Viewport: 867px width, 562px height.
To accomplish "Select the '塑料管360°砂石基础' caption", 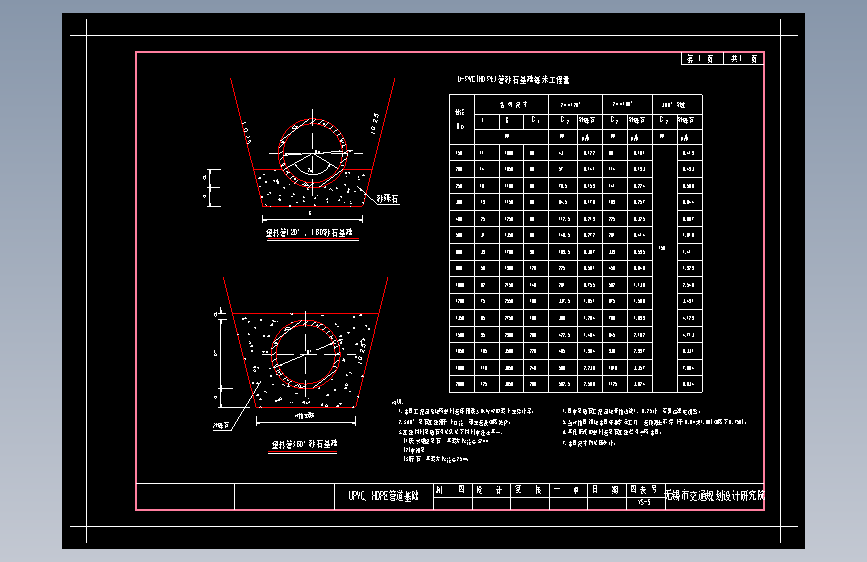I will point(304,444).
